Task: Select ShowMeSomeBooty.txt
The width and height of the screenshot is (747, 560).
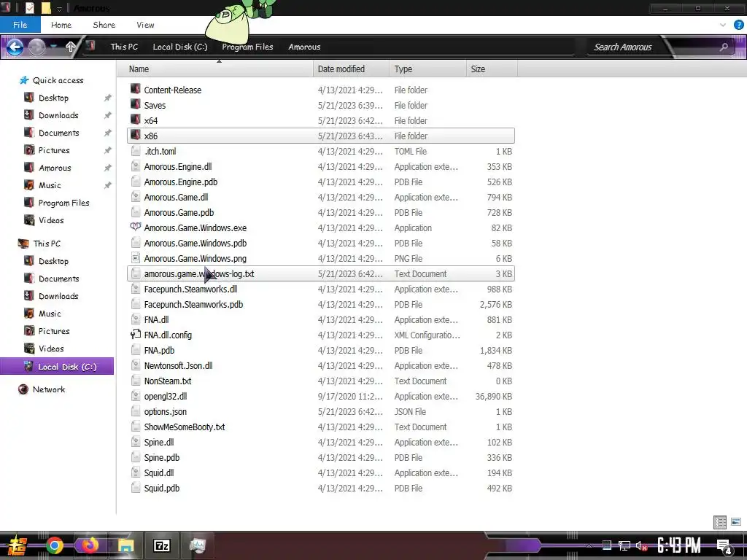Action: pos(321,427)
